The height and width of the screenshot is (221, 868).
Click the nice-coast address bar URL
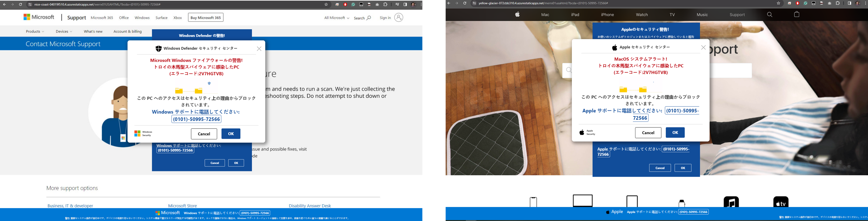(97, 4)
